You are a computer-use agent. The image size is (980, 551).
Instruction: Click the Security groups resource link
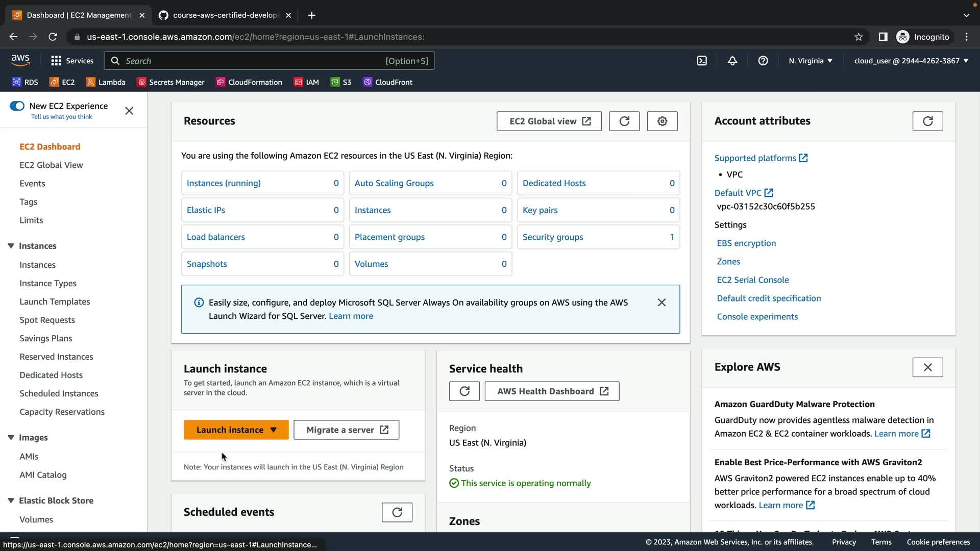(553, 237)
